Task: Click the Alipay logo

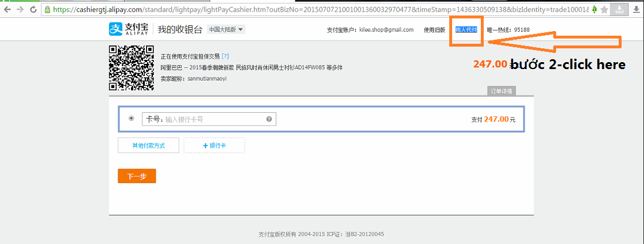Action: point(129,29)
